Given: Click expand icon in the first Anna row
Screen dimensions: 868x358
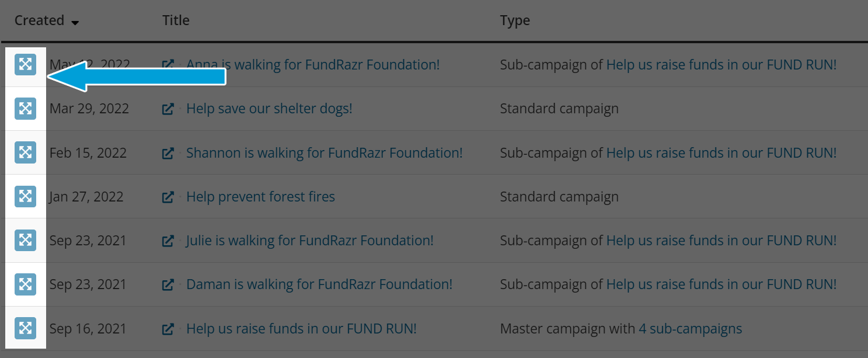Looking at the screenshot, I should (25, 65).
